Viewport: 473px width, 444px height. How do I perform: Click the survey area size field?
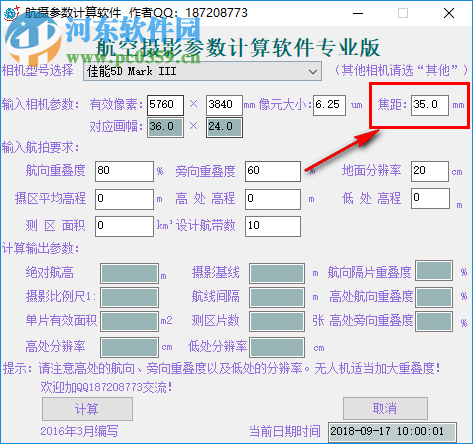[124, 226]
